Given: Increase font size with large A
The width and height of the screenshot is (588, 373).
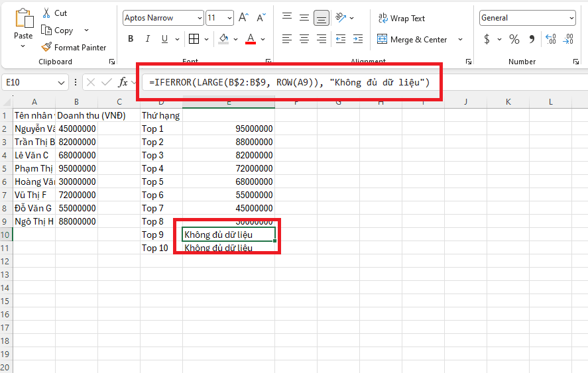Looking at the screenshot, I should pyautogui.click(x=243, y=18).
